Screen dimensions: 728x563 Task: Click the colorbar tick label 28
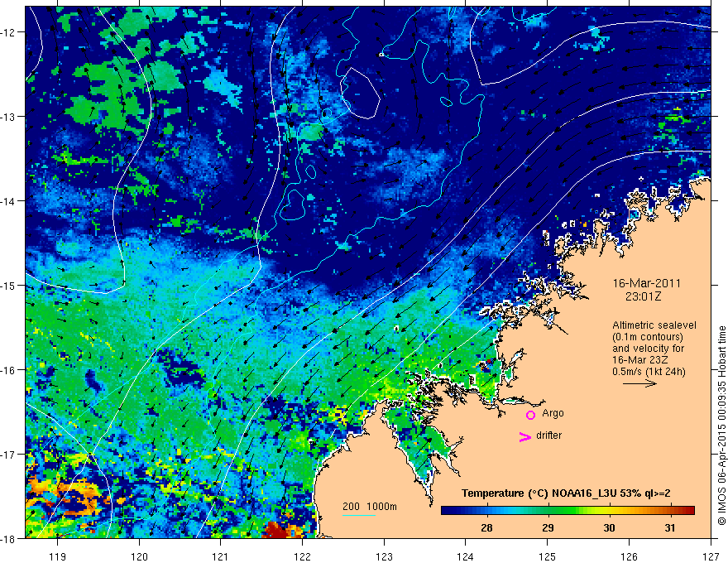(x=486, y=527)
